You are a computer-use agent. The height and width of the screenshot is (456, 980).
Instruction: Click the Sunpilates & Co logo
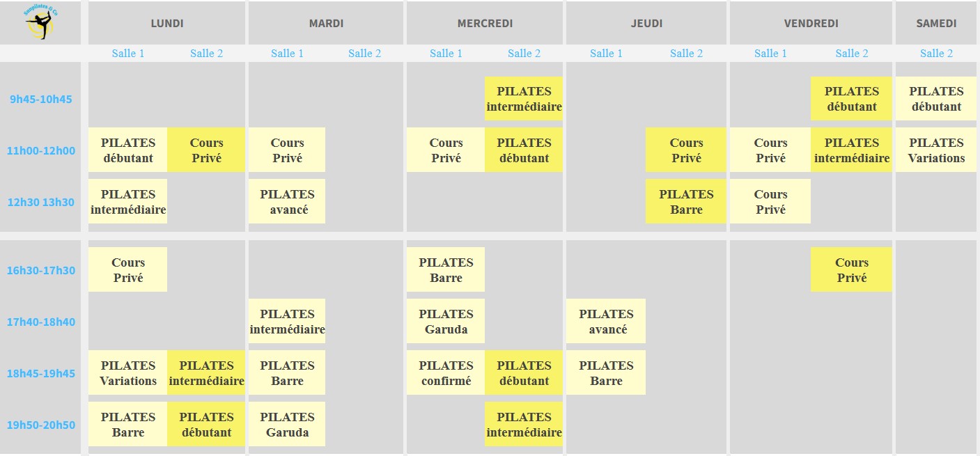point(43,22)
